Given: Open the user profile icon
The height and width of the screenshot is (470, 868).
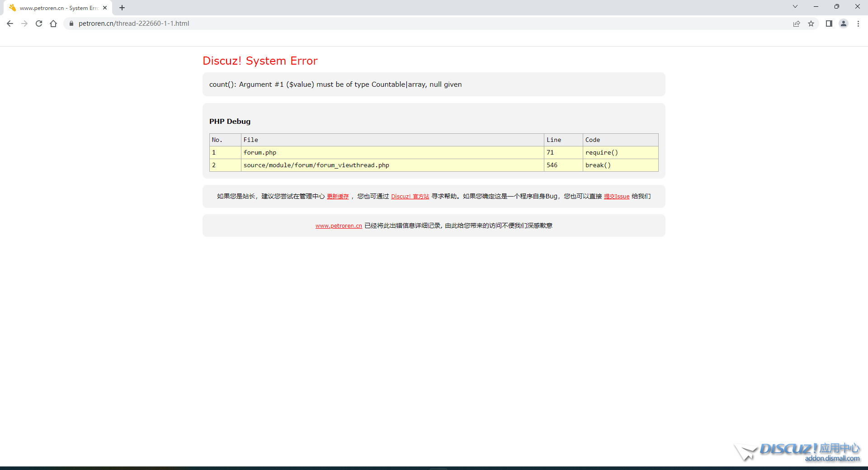Looking at the screenshot, I should [x=844, y=23].
